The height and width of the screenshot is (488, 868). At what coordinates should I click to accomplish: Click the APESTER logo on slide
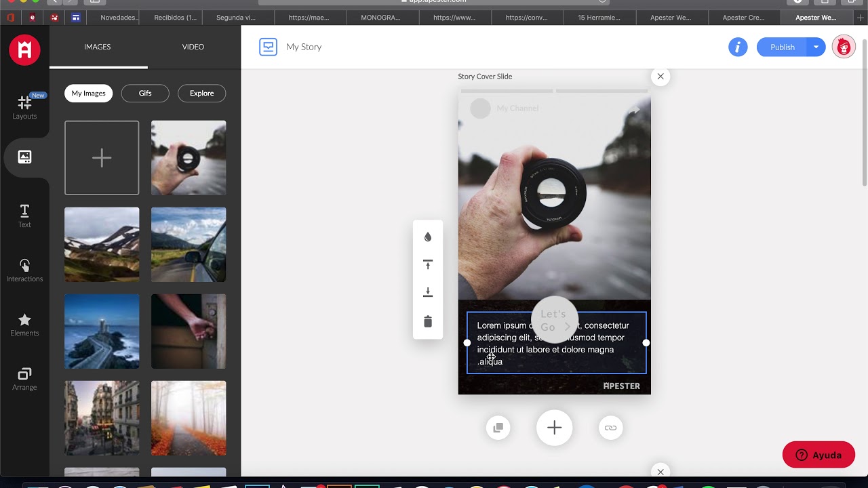coord(621,386)
